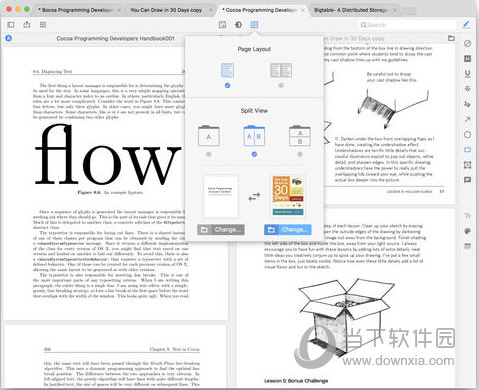This screenshot has width=479, height=390.
Task: Click the zoom-to-fit icon in toolbar
Action: tap(222, 25)
